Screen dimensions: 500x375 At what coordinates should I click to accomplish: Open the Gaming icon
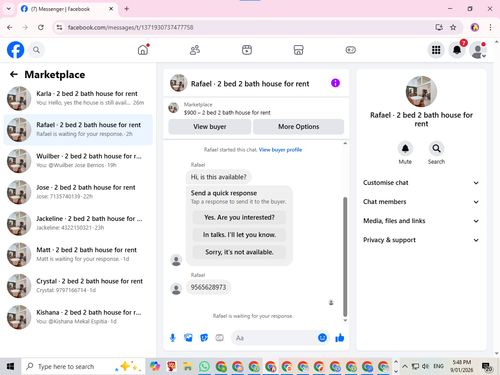click(x=350, y=50)
